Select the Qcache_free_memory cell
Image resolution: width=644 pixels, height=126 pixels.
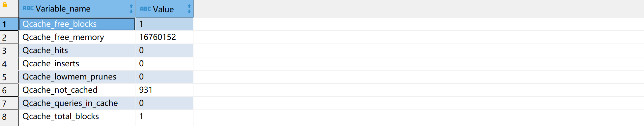click(x=77, y=37)
